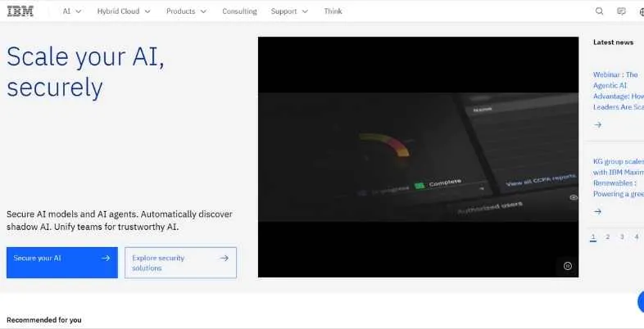Viewport: 644px width, 329px height.
Task: Open the Think nav item
Action: click(333, 11)
